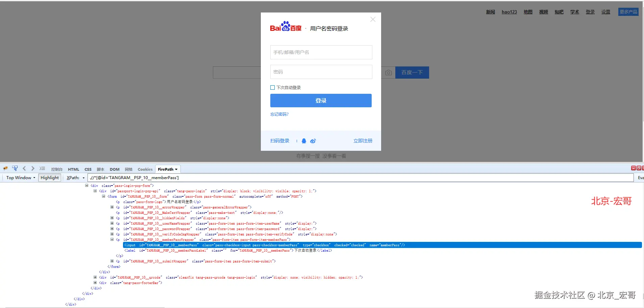The image size is (644, 308).
Task: Click the Baidu logo in the login dialog
Action: [286, 26]
